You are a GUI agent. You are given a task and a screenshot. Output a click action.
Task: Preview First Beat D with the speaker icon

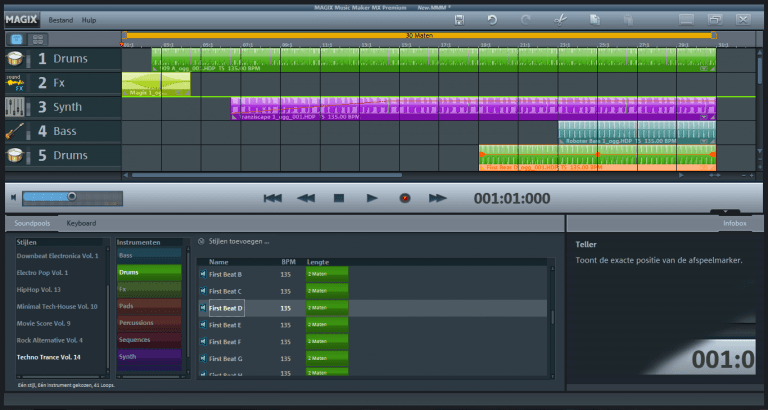203,309
